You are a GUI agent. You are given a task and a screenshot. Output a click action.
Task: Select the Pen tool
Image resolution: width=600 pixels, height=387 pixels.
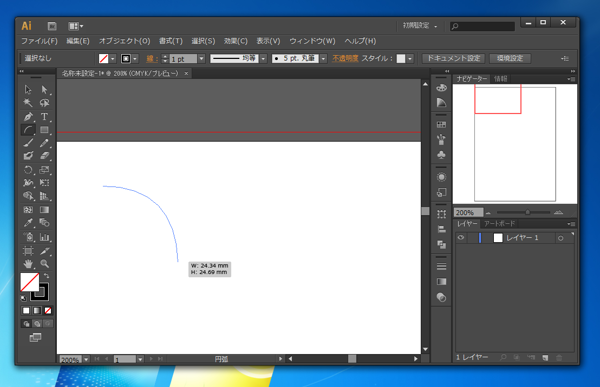[x=28, y=116]
